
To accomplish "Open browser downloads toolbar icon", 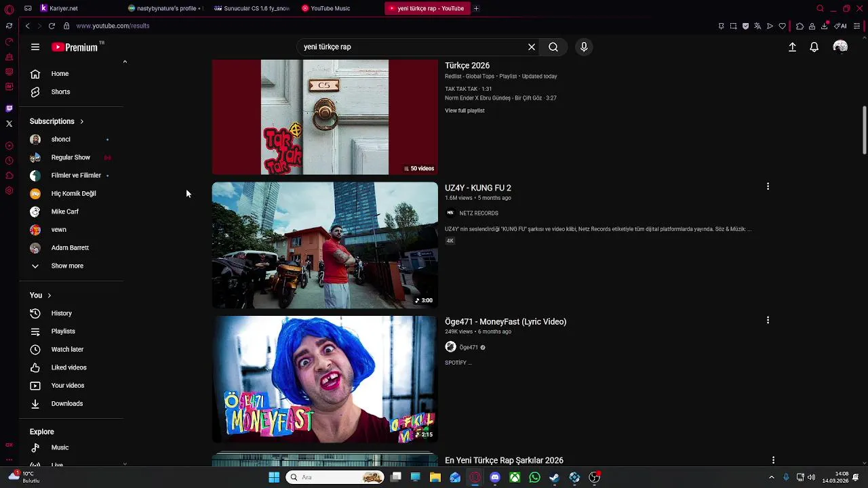I will pyautogui.click(x=825, y=26).
